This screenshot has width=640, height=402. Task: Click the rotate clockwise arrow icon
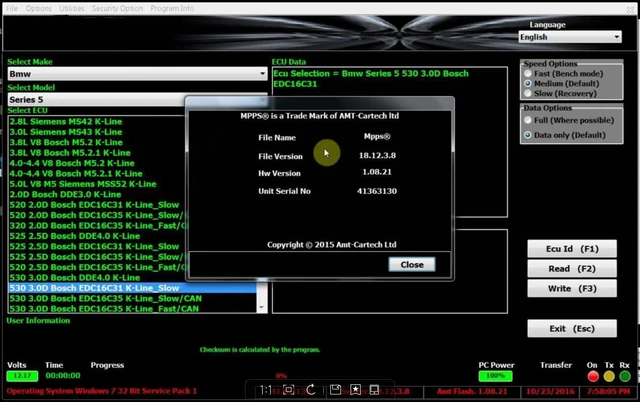click(x=311, y=390)
